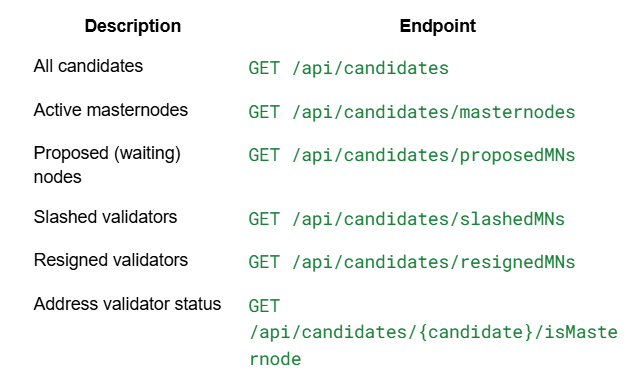Click the Endpoint column header
This screenshot has height=373, width=643.
[438, 26]
